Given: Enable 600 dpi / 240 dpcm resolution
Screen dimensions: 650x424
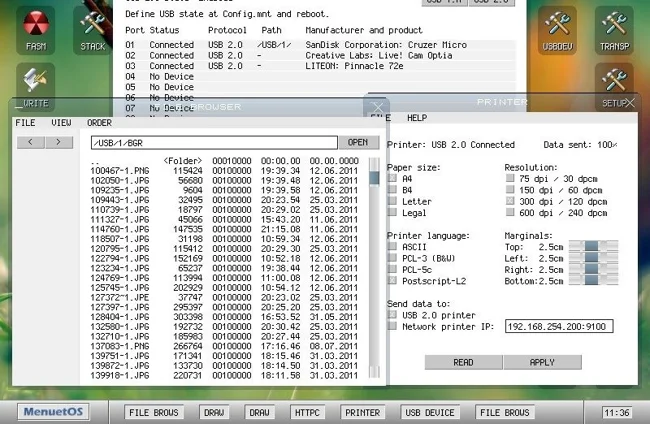Looking at the screenshot, I should [x=511, y=212].
